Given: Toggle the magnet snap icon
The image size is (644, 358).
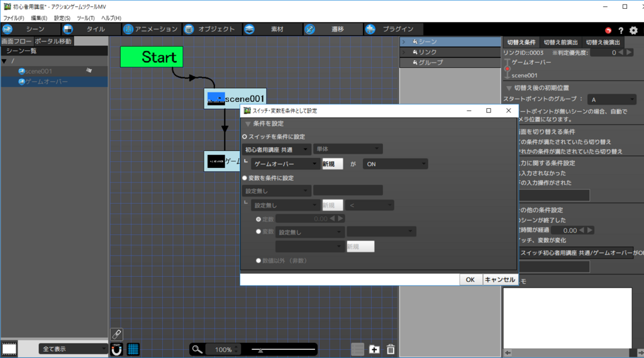Looking at the screenshot, I should click(116, 349).
